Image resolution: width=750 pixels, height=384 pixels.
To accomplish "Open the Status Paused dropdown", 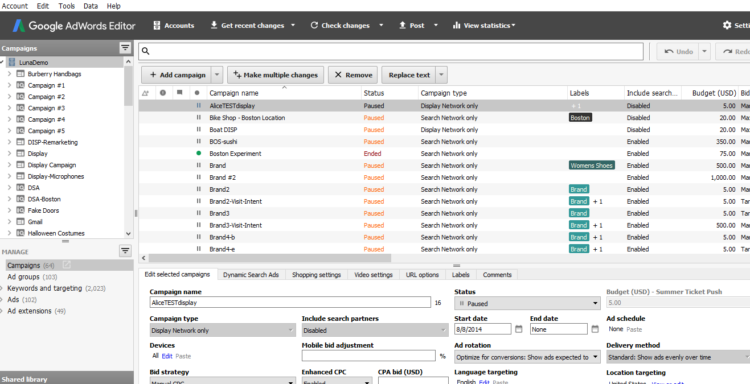I will pyautogui.click(x=527, y=303).
